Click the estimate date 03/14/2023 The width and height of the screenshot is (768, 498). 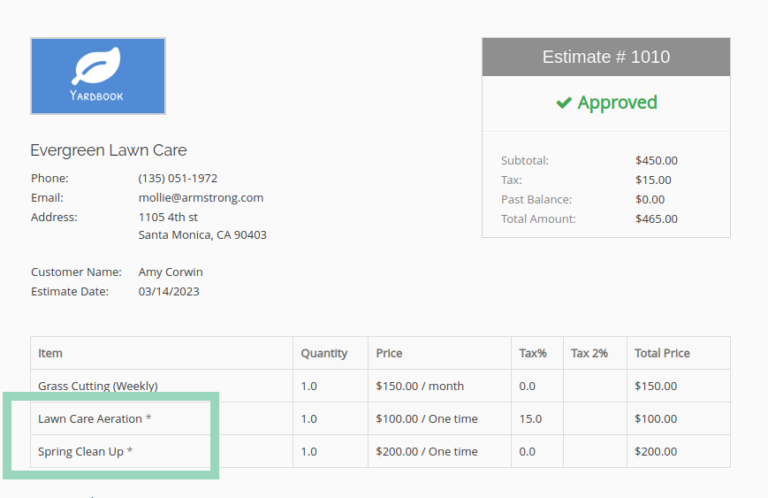170,292
